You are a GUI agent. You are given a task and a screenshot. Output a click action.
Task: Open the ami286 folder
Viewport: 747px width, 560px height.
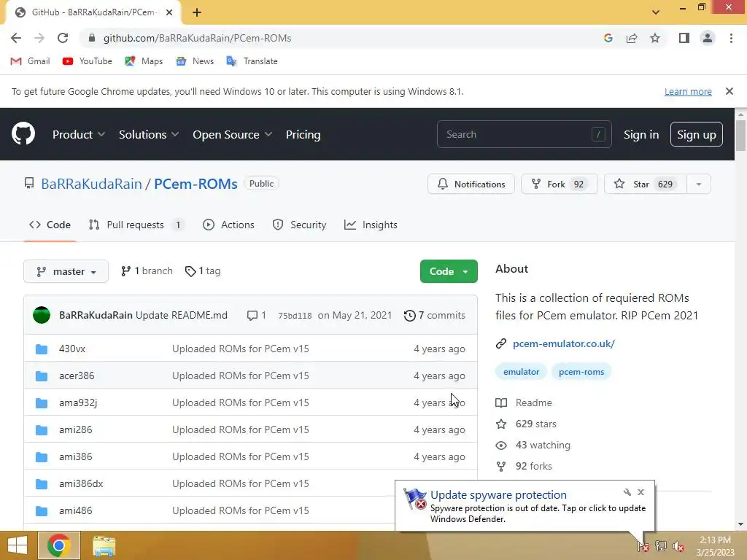[75, 429]
